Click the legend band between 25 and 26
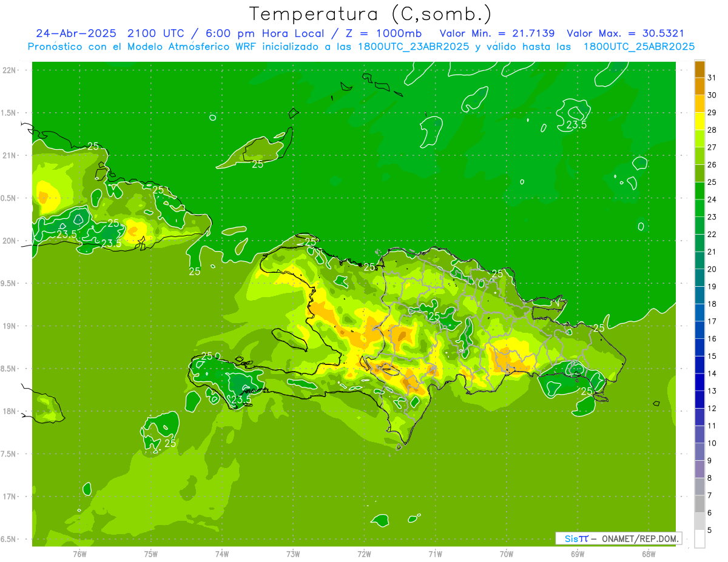The height and width of the screenshot is (562, 728). pyautogui.click(x=700, y=173)
